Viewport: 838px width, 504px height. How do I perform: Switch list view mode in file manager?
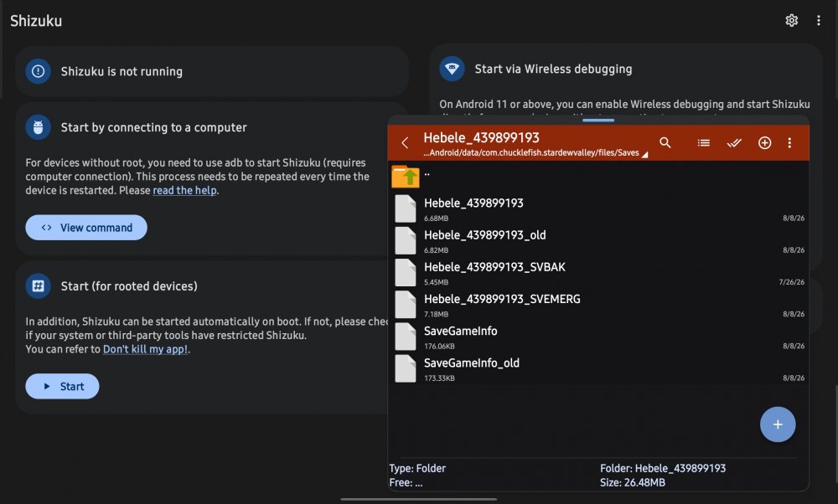coord(703,142)
